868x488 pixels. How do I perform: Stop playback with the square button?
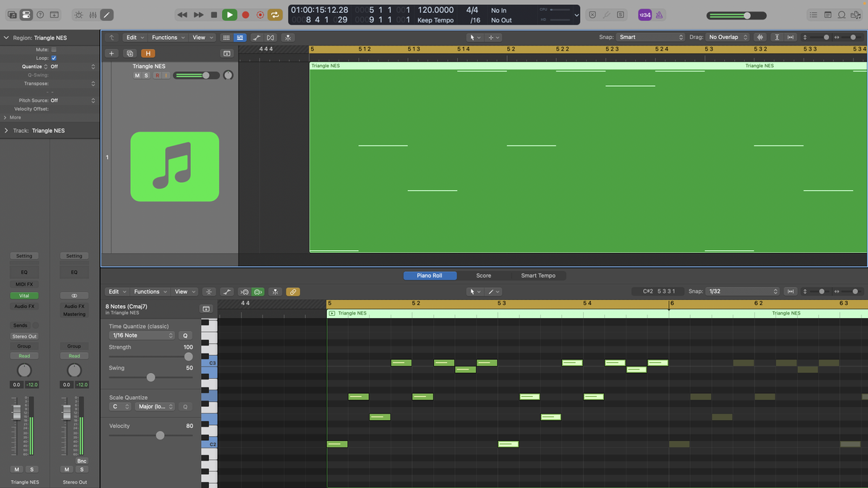pos(214,14)
